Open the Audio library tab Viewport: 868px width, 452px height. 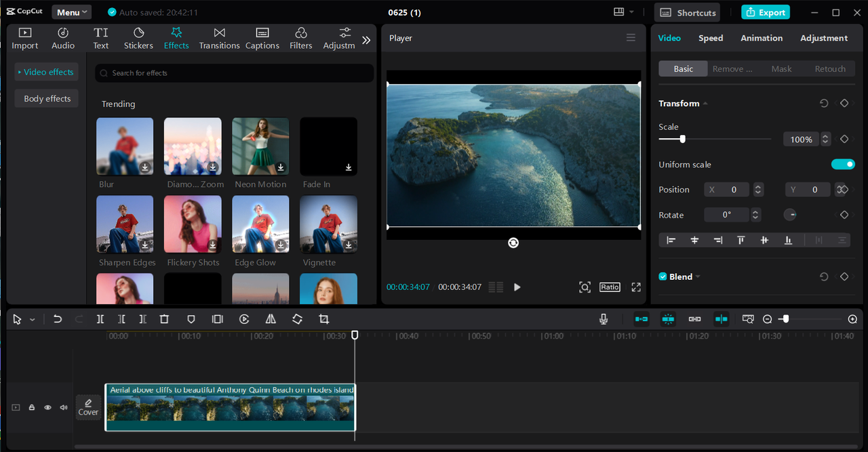coord(63,39)
